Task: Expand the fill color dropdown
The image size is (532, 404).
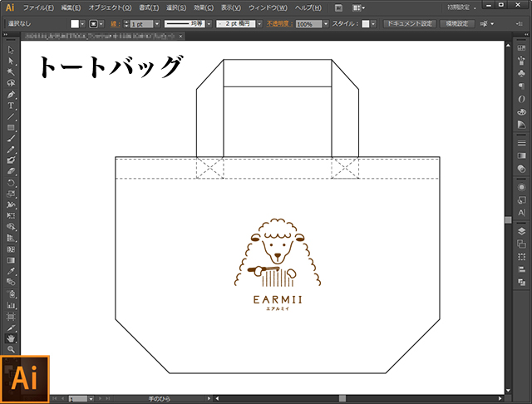Action: [x=82, y=24]
